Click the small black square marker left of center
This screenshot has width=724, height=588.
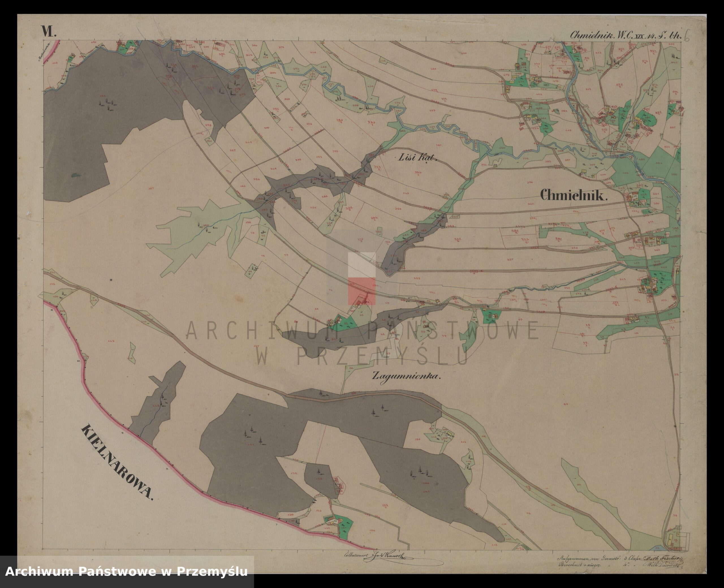[111, 280]
